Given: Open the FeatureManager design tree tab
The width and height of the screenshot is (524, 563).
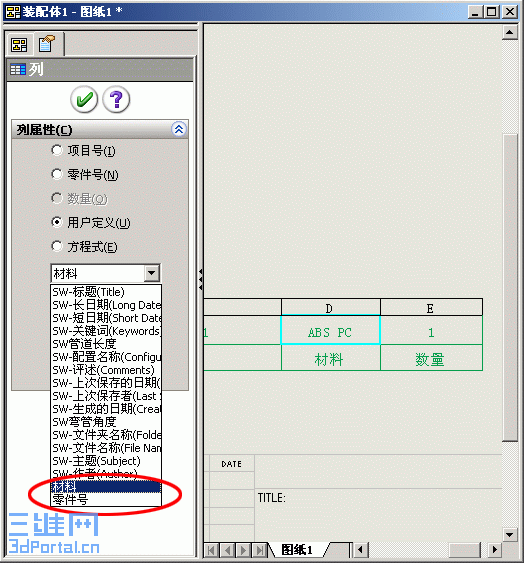Looking at the screenshot, I should (x=19, y=45).
